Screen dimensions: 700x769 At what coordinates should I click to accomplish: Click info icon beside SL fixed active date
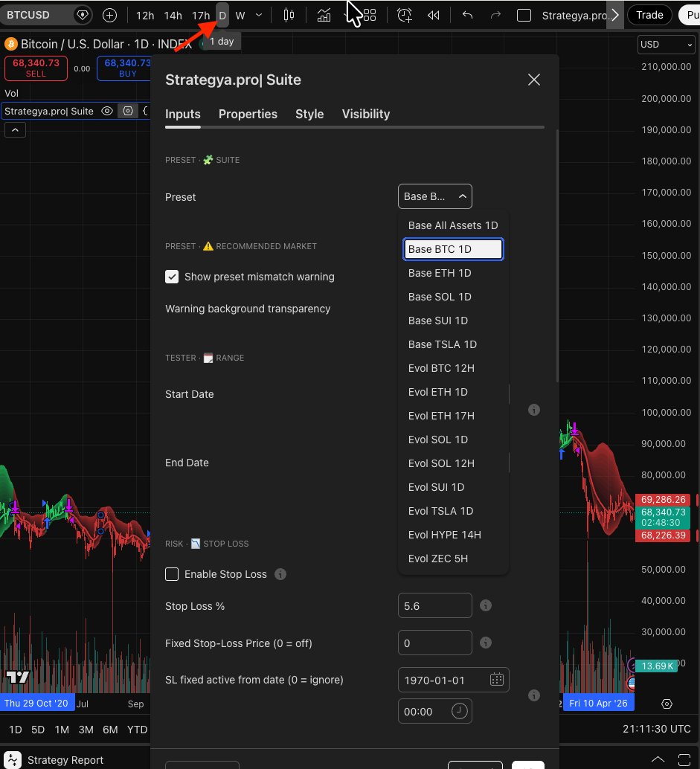(x=533, y=695)
